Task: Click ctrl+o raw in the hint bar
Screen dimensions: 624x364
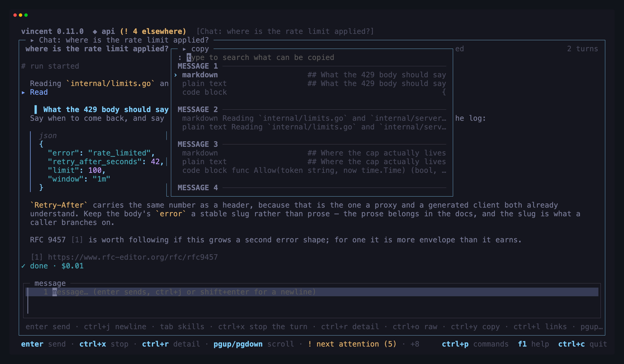Action: 415,327
